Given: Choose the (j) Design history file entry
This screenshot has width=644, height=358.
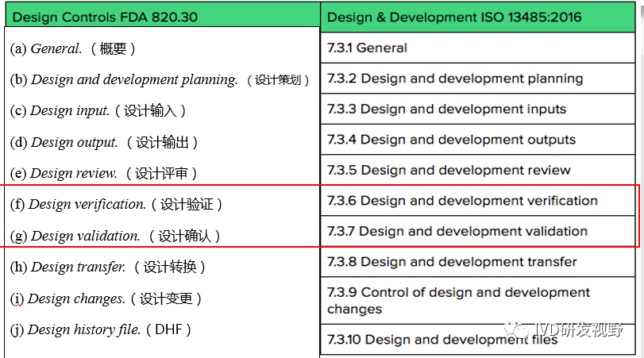Looking at the screenshot, I should click(x=100, y=329).
